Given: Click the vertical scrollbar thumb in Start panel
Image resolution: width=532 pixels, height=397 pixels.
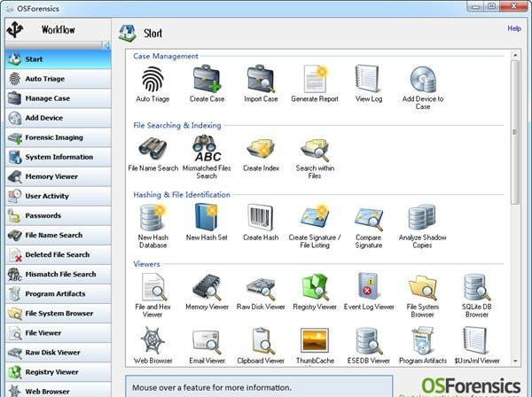Looking at the screenshot, I should tap(515, 132).
